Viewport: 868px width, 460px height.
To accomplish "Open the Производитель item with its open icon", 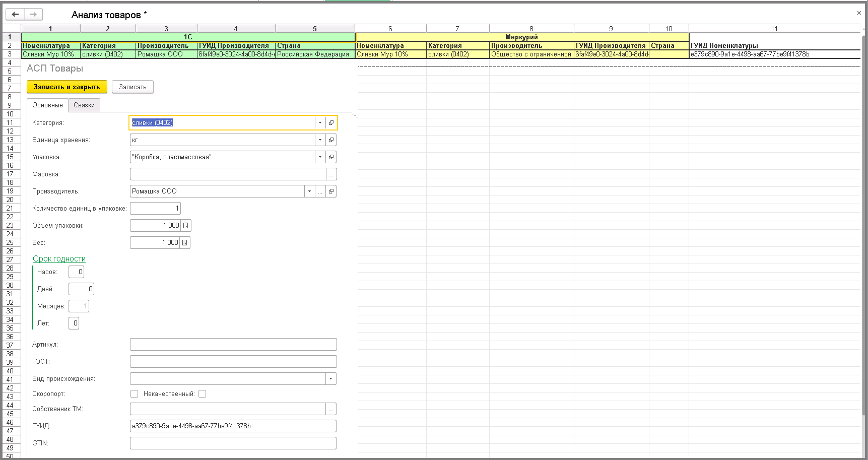I will pyautogui.click(x=331, y=191).
